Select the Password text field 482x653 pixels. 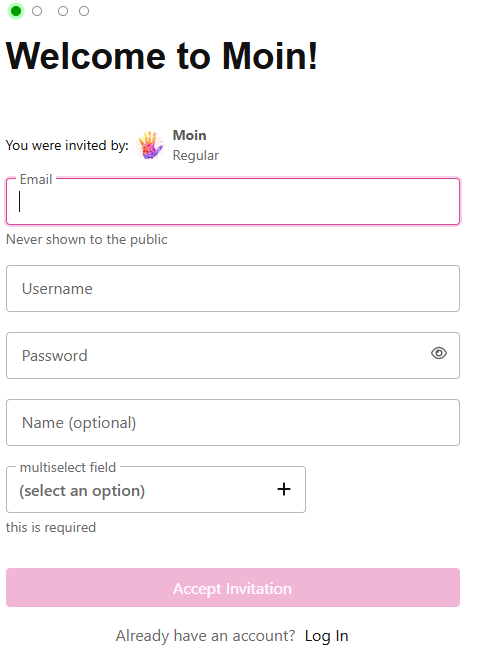[217, 356]
